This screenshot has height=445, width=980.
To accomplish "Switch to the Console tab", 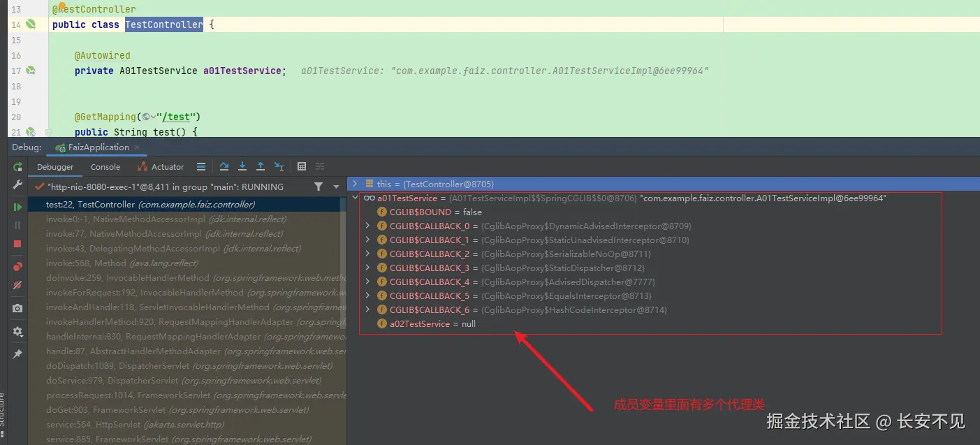I will 105,167.
